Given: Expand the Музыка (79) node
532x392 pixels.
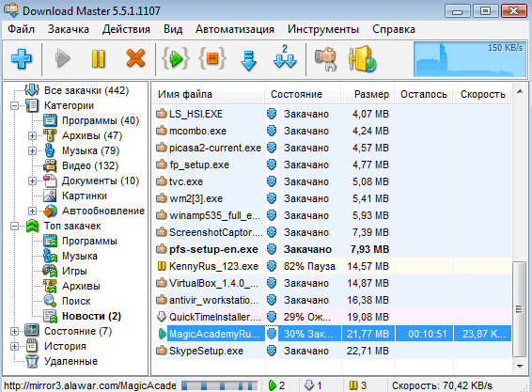Looking at the screenshot, I should click(32, 150).
